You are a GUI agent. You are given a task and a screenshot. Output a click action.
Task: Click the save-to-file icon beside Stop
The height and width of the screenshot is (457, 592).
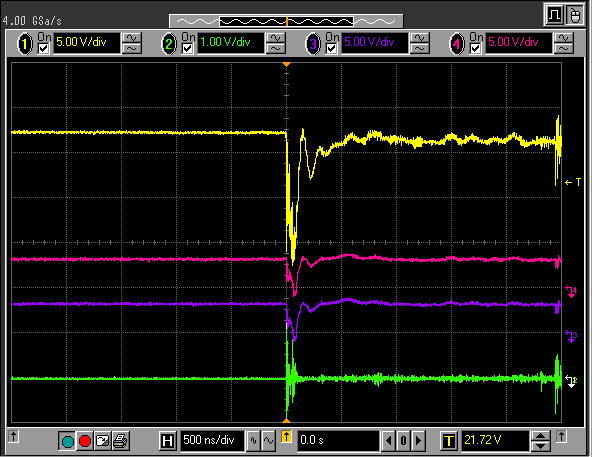coord(103,441)
